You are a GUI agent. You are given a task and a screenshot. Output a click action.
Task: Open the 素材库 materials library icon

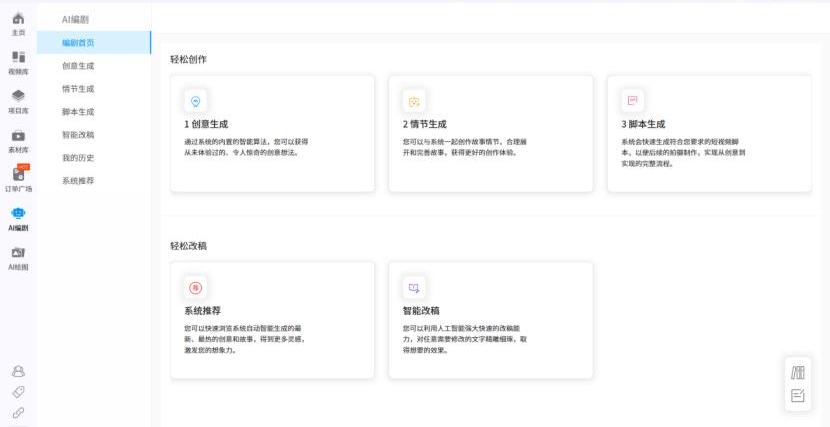pos(18,136)
